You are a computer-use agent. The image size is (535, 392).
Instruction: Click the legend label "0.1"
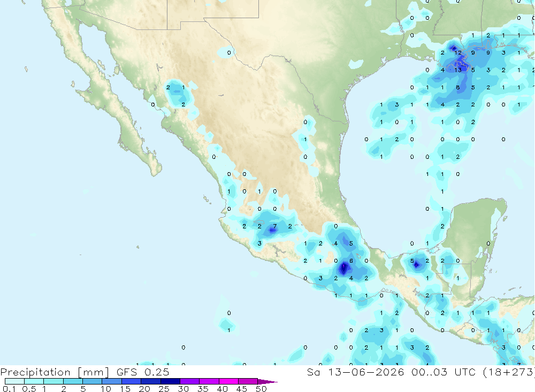pyautogui.click(x=9, y=389)
